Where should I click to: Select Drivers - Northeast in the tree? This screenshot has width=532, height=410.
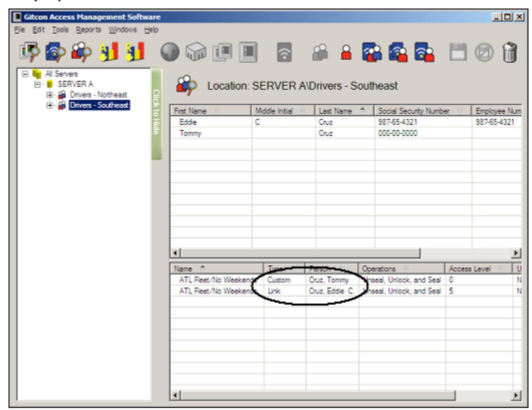(98, 95)
